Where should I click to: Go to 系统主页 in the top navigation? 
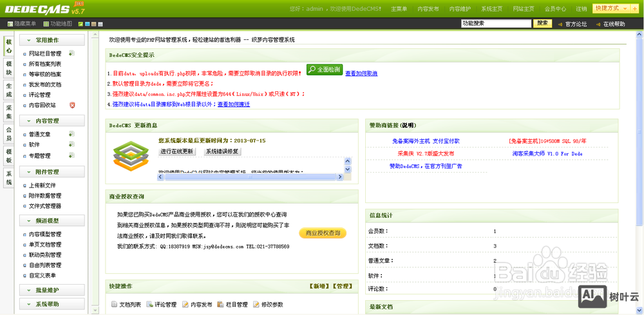coord(491,9)
